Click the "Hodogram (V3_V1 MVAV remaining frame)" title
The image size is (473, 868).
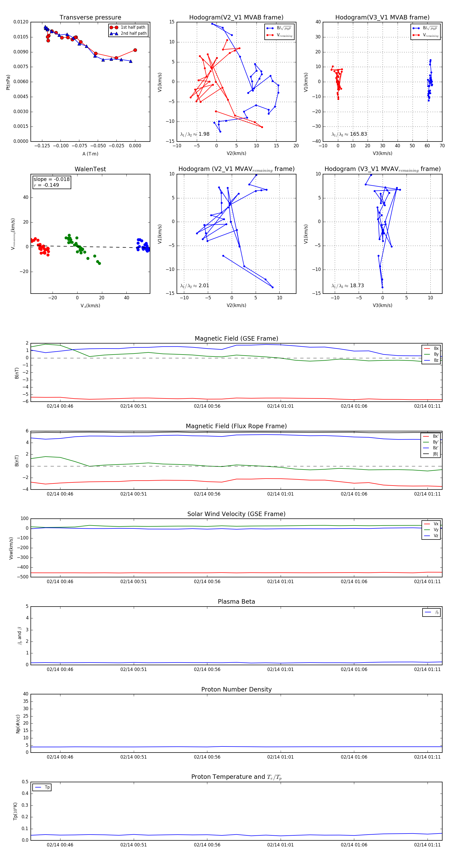tap(382, 169)
